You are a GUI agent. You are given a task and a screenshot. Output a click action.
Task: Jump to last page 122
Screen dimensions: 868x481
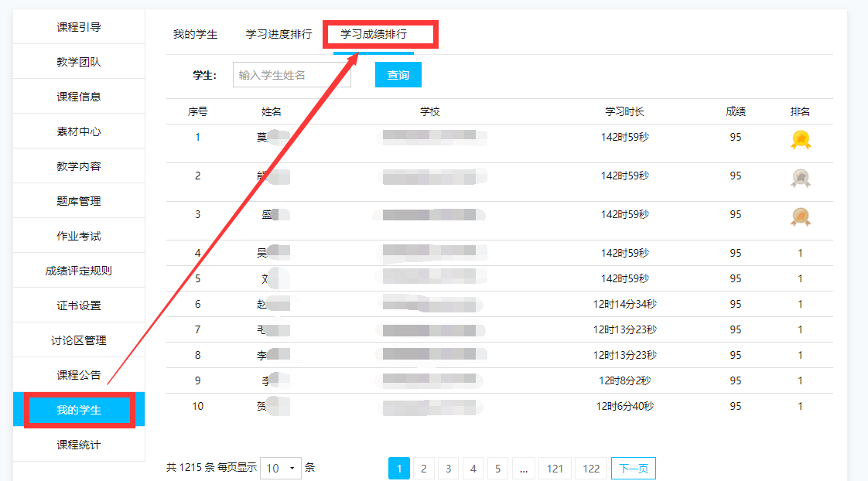pos(591,469)
